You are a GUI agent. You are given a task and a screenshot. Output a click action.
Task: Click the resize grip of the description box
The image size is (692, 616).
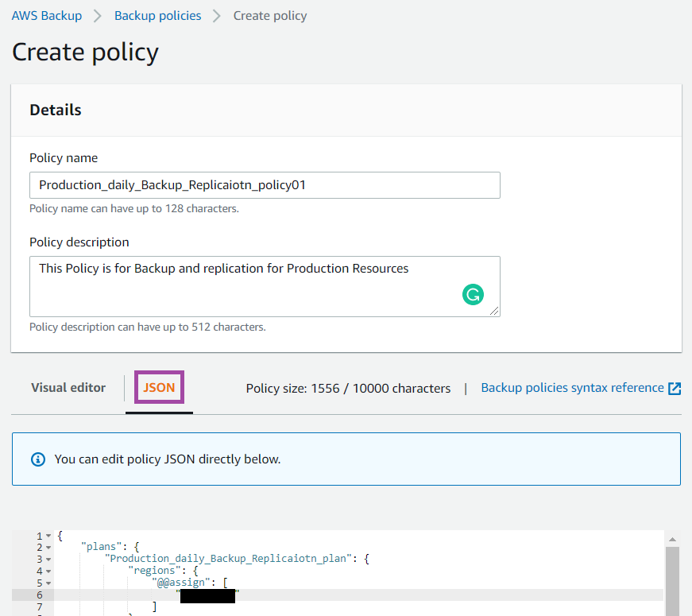(495, 312)
